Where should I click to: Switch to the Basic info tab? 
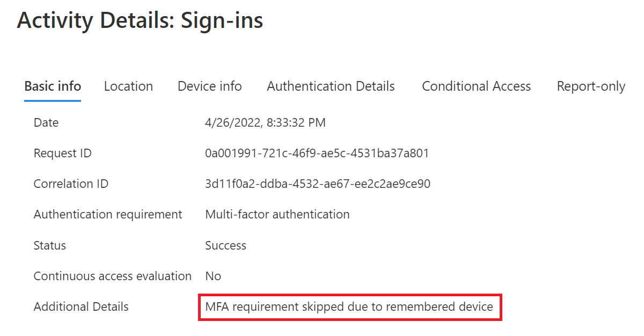click(x=53, y=86)
